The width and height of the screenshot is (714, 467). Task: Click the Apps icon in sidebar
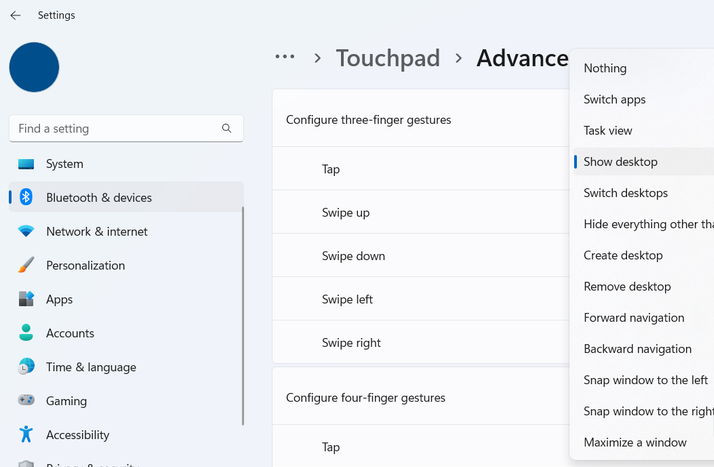click(x=26, y=300)
